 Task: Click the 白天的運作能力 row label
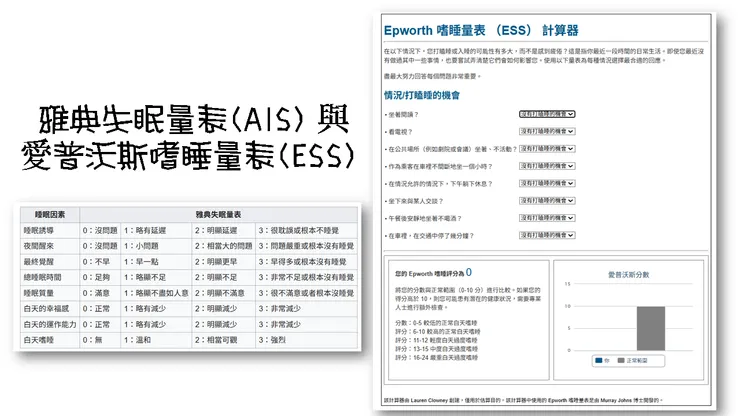(x=50, y=324)
